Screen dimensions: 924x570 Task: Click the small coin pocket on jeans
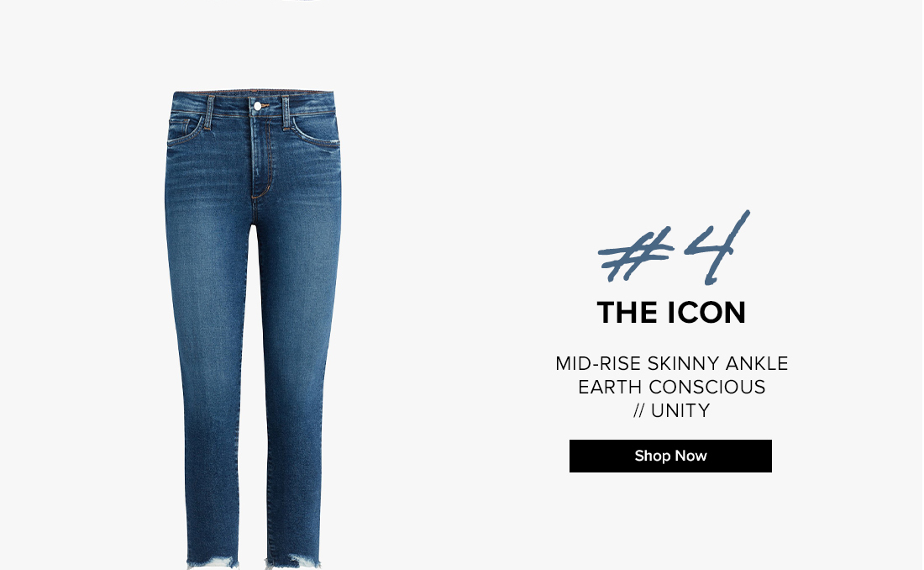tap(179, 127)
